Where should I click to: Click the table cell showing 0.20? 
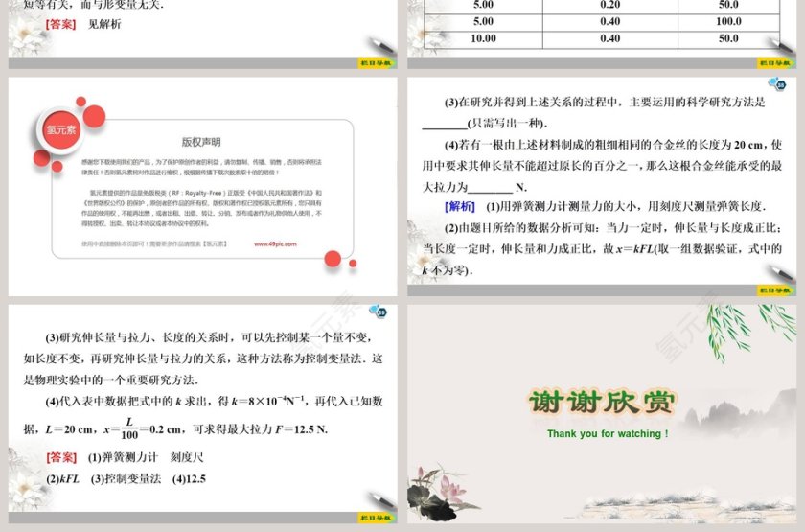(x=609, y=5)
